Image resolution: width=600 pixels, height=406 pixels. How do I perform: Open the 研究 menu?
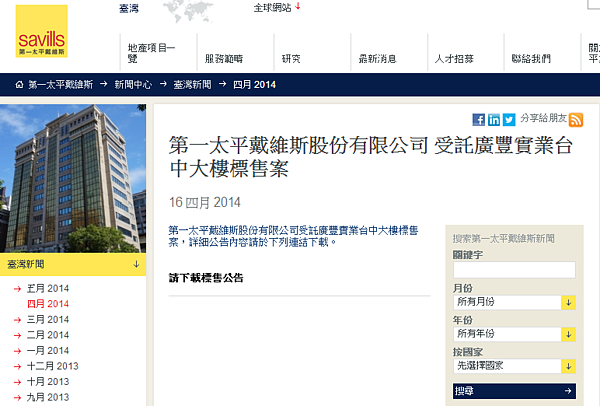[x=291, y=59]
